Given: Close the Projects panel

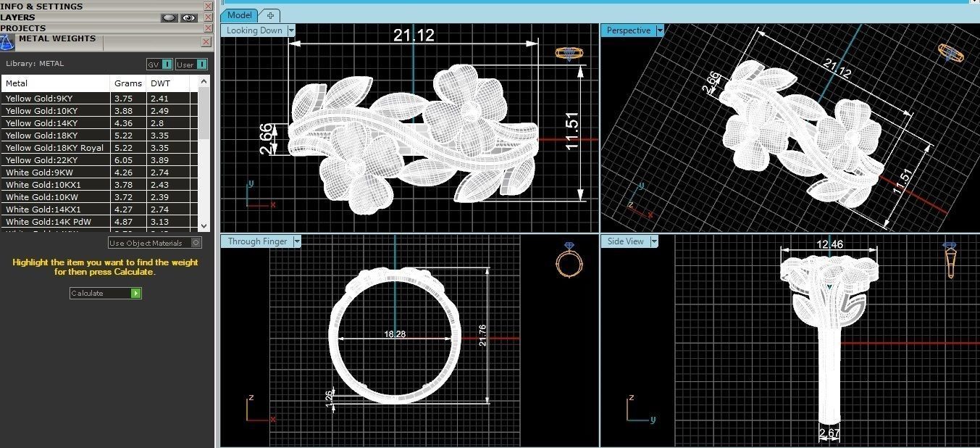Looking at the screenshot, I should [209, 28].
